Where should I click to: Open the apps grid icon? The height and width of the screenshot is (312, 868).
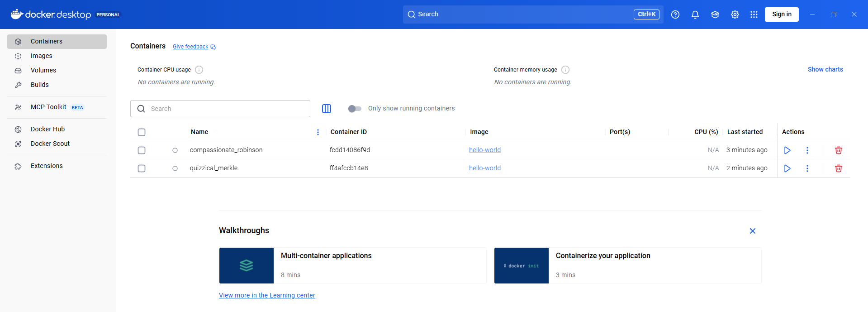[x=754, y=14]
